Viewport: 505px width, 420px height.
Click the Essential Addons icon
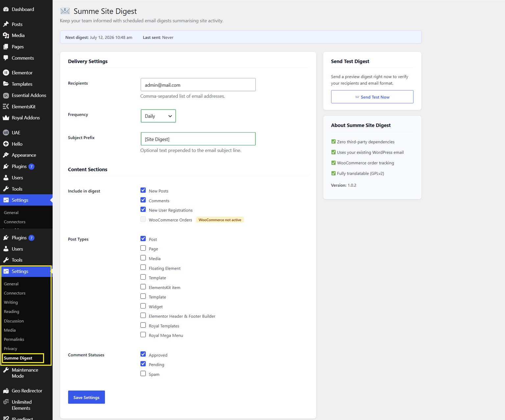click(x=6, y=95)
